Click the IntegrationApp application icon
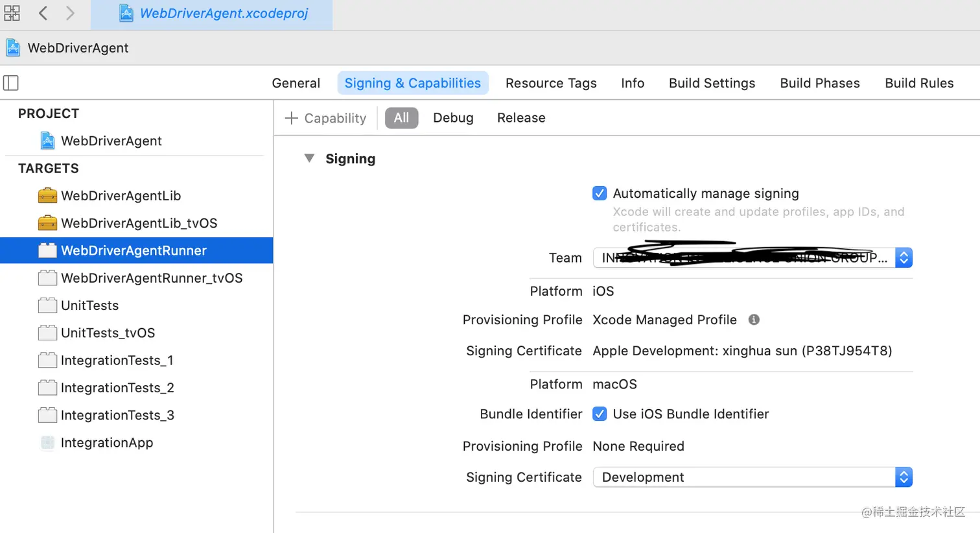This screenshot has height=533, width=980. [x=47, y=443]
